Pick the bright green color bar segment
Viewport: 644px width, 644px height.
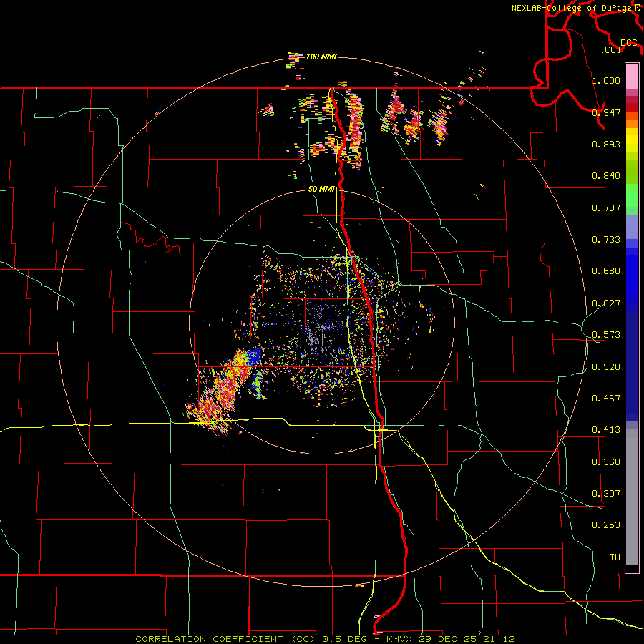tap(632, 195)
